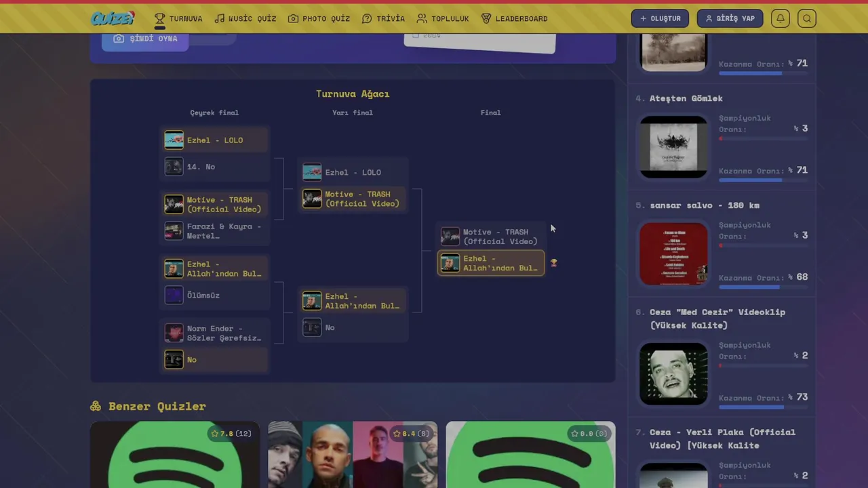Click the 8.4 star rating badge
This screenshot has height=488, width=868.
(410, 433)
